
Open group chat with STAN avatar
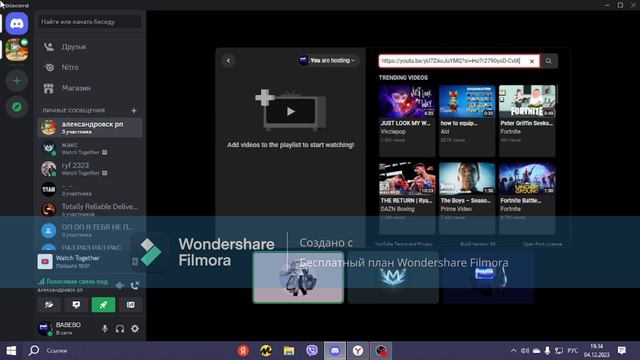pos(90,189)
